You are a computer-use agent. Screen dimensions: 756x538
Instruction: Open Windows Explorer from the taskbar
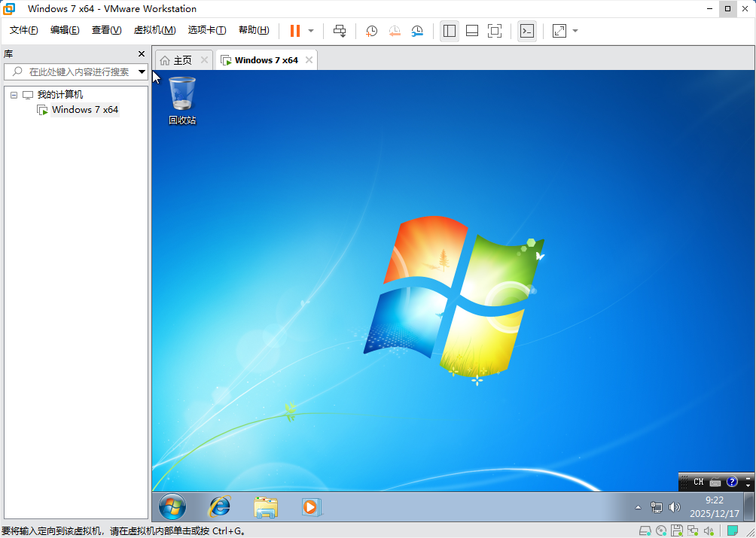coord(266,506)
